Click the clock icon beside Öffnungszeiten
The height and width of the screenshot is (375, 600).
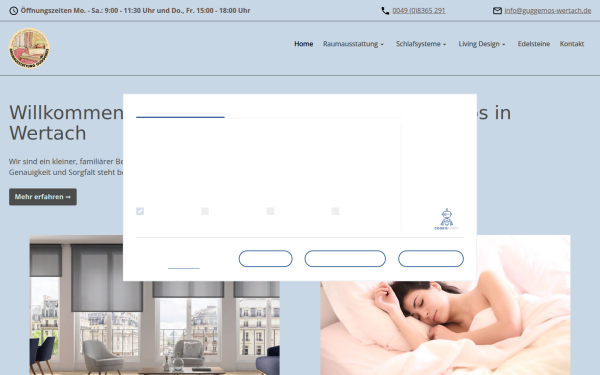[x=13, y=11]
